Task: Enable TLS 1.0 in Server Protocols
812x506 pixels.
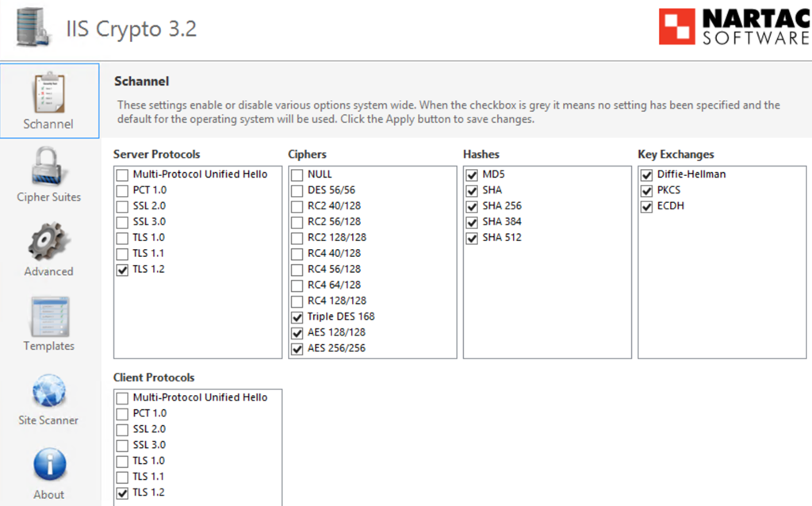Action: [122, 238]
